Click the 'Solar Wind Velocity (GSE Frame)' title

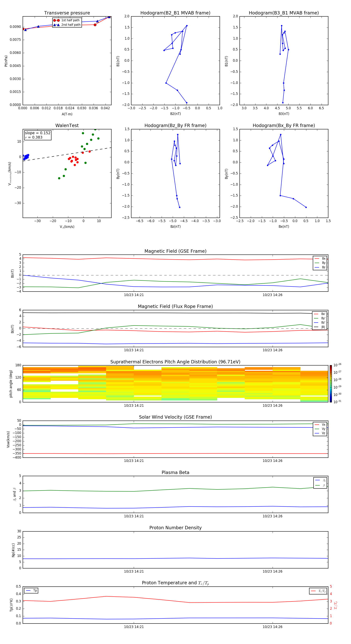pos(175,417)
